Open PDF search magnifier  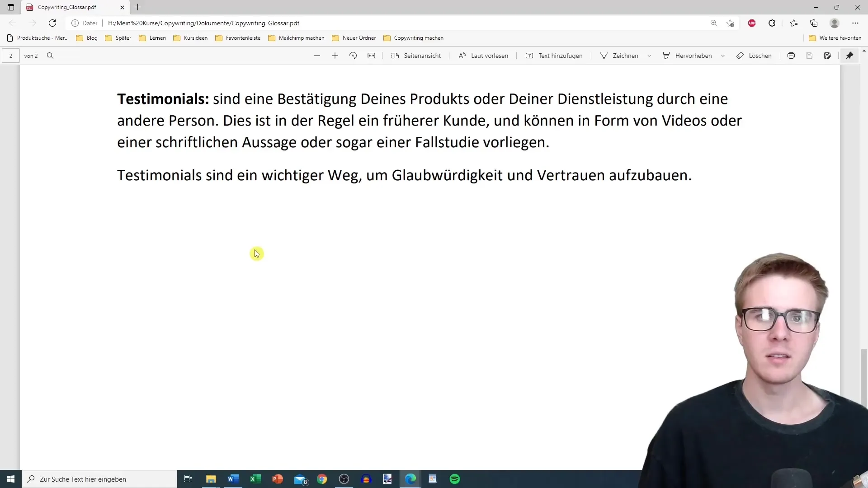50,56
